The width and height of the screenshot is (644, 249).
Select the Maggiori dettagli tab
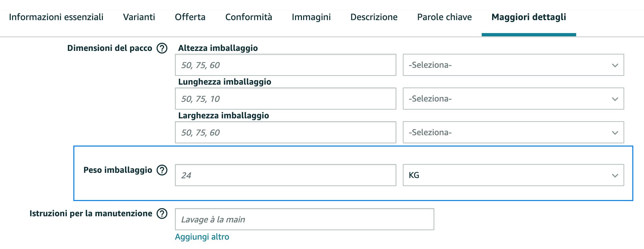(529, 17)
